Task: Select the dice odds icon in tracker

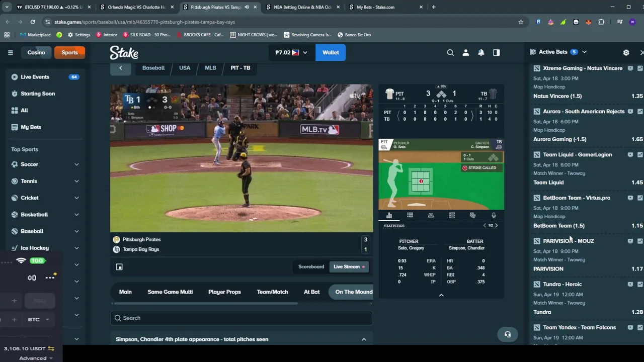Action: click(472, 215)
